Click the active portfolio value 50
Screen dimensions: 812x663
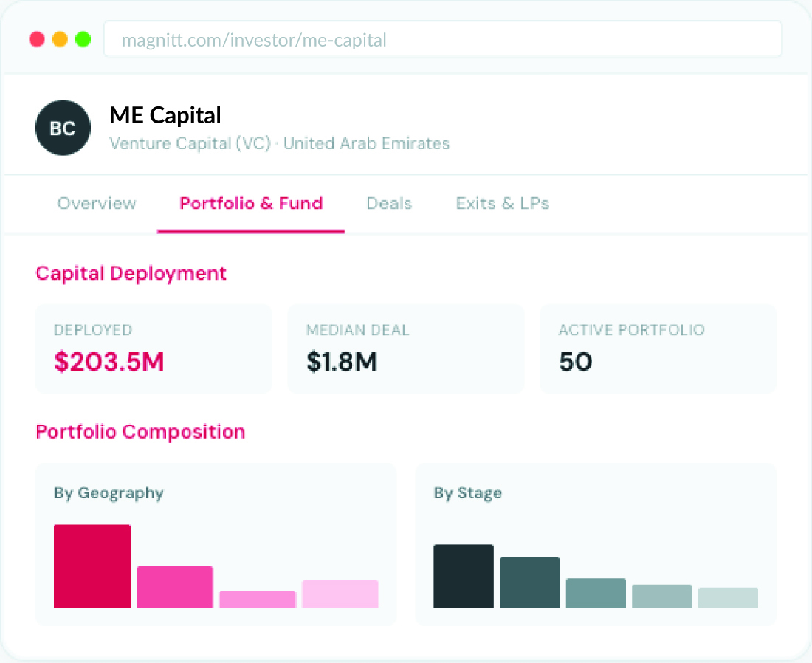tap(575, 362)
